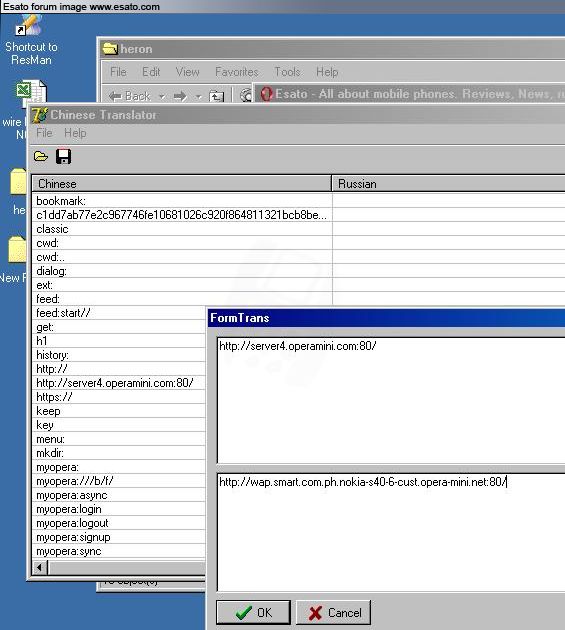The width and height of the screenshot is (565, 630).
Task: Click Cancel button in FormTrans dialog
Action: (333, 612)
